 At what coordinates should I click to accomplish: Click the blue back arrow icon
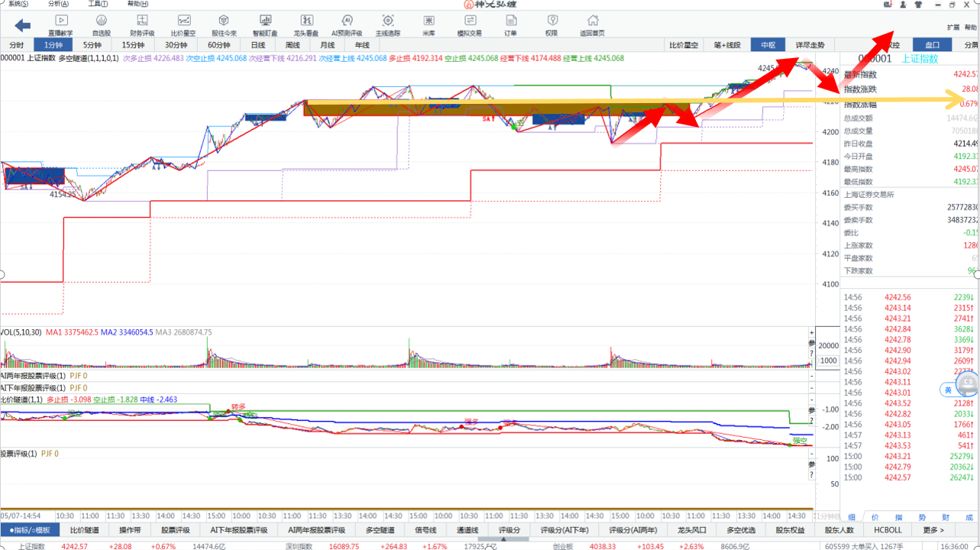pos(22,25)
